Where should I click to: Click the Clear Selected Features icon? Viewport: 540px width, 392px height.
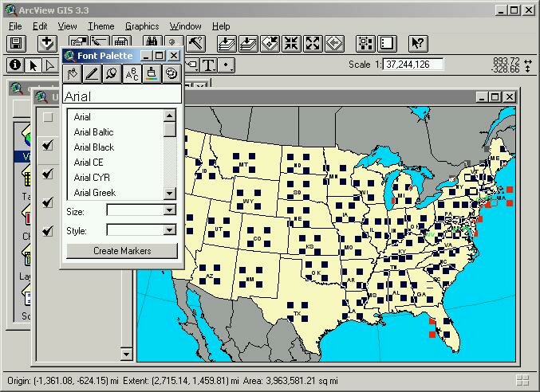(387, 44)
